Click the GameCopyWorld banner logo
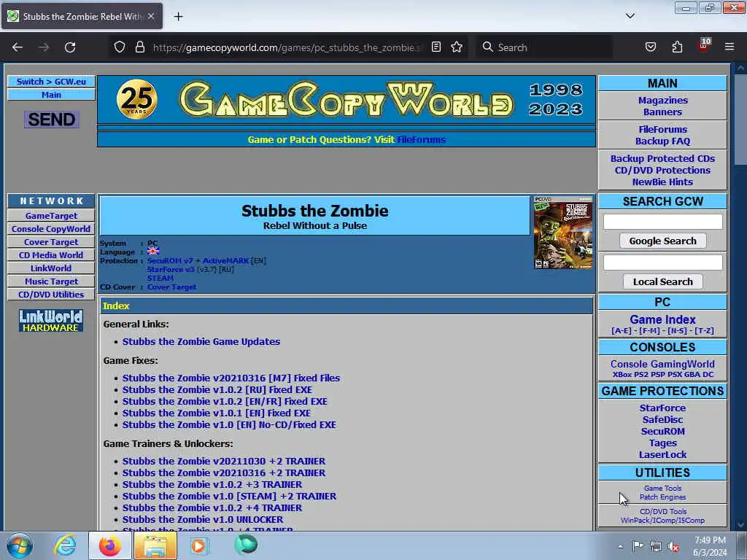This screenshot has width=747, height=560. click(347, 99)
